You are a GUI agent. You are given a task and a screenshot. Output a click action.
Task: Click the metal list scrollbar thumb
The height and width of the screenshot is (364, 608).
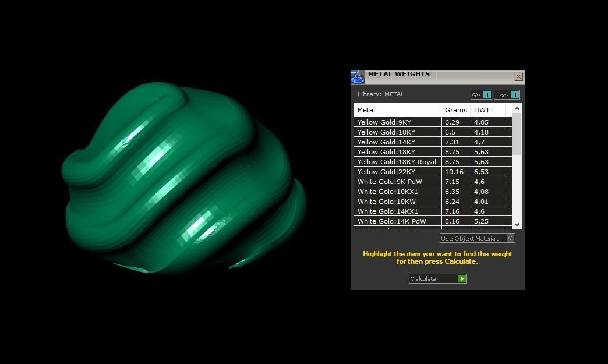tap(517, 134)
